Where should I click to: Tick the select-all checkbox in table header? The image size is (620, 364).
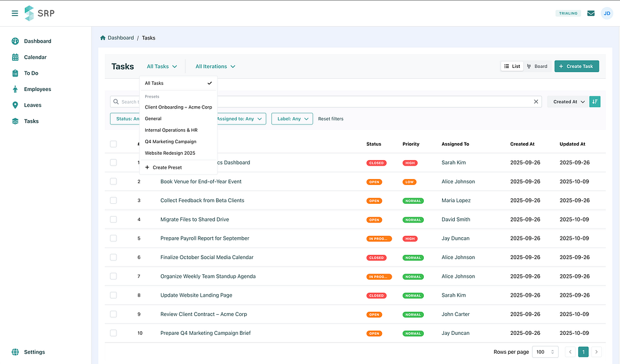tap(113, 144)
